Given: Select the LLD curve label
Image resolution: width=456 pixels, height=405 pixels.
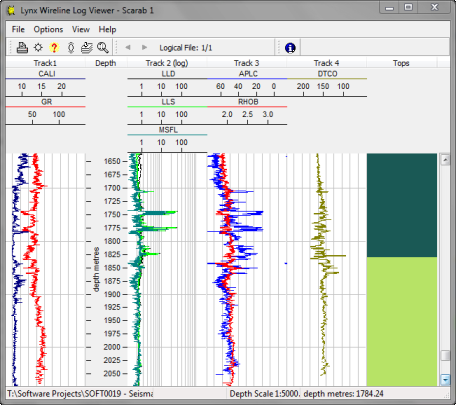Looking at the screenshot, I should tap(168, 74).
